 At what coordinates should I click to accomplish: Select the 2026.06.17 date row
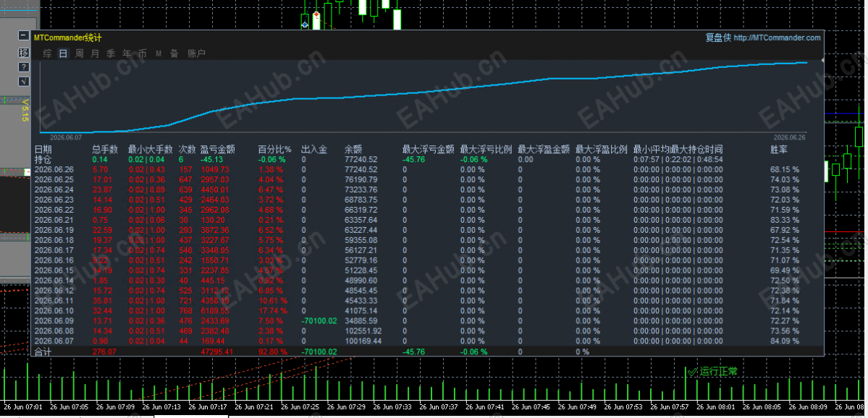54,250
